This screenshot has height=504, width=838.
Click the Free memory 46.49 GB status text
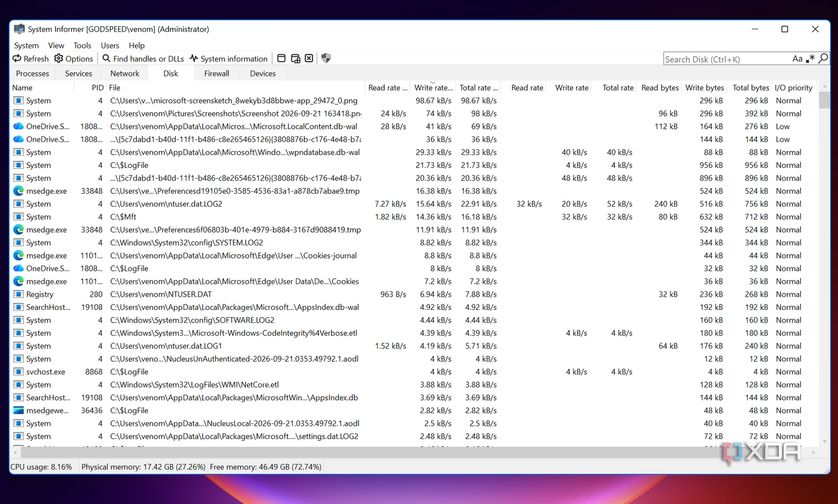pyautogui.click(x=266, y=467)
